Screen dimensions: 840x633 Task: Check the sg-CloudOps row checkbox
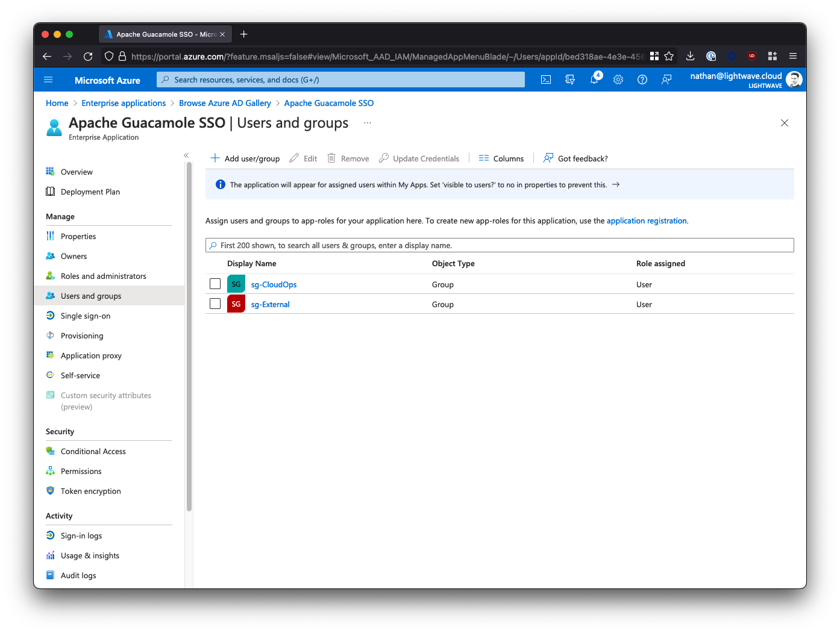point(215,284)
